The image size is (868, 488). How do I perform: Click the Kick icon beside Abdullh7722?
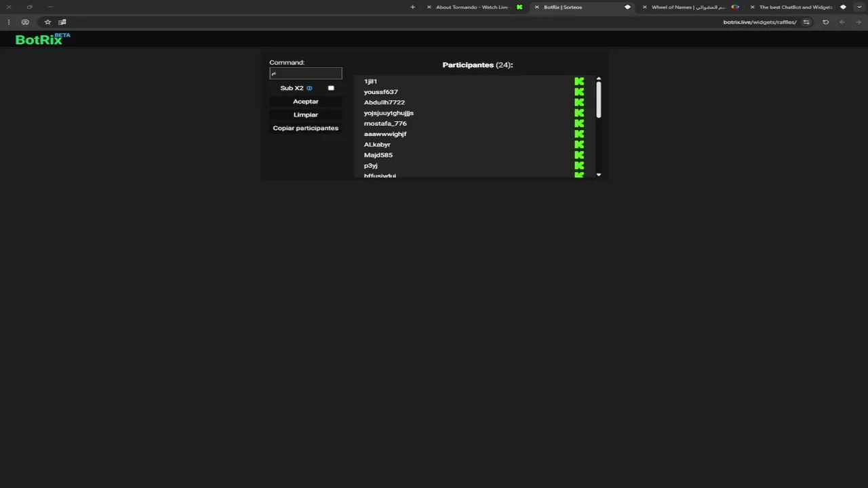(579, 102)
